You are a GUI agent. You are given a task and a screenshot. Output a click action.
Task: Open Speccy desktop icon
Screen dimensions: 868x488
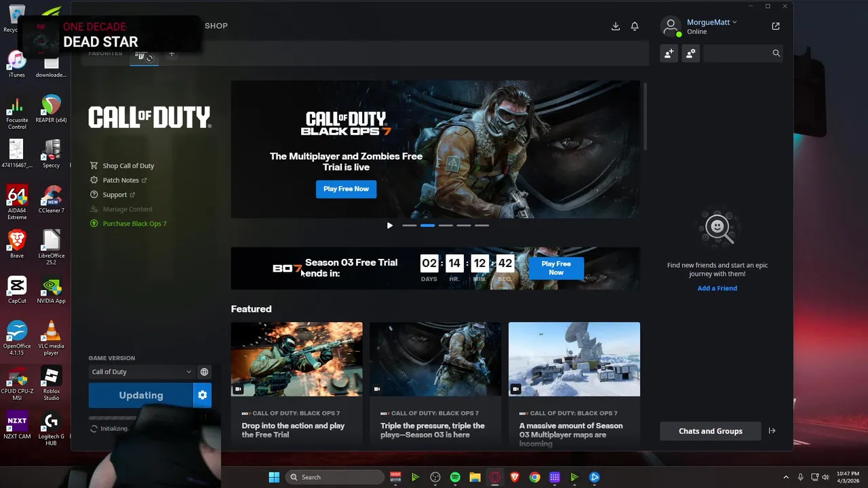coord(51,154)
